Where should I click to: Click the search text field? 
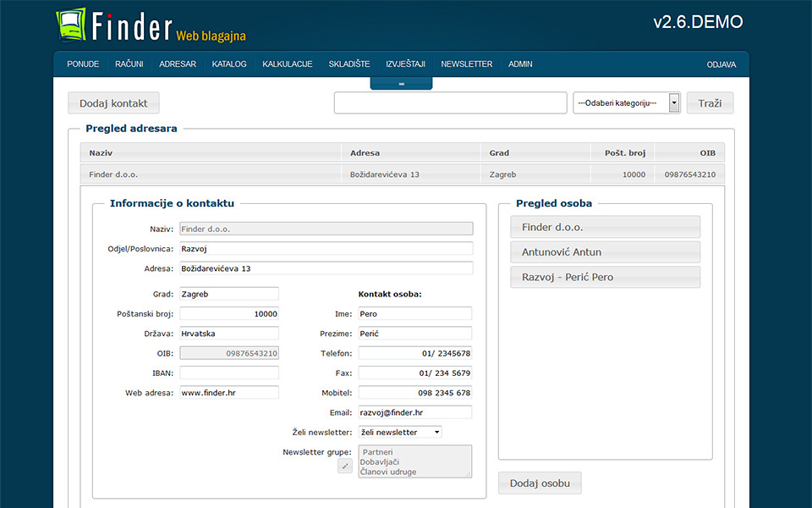[x=450, y=102]
